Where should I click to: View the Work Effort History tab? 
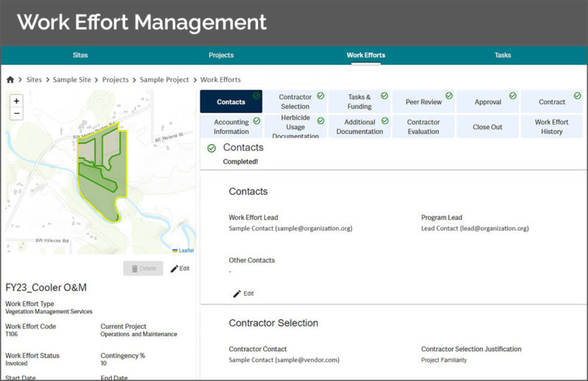pyautogui.click(x=551, y=127)
